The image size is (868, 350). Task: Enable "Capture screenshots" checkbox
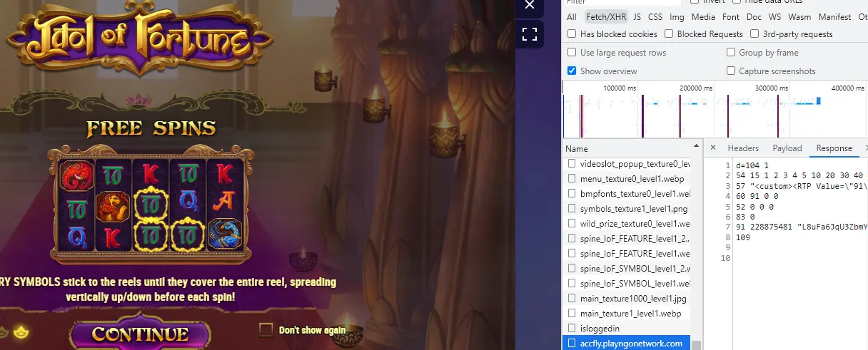coord(731,71)
